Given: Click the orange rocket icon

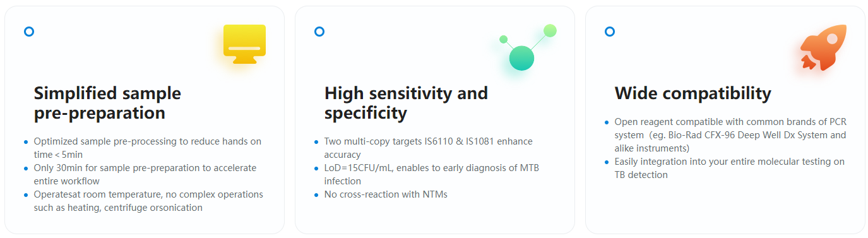Looking at the screenshot, I should 821,47.
